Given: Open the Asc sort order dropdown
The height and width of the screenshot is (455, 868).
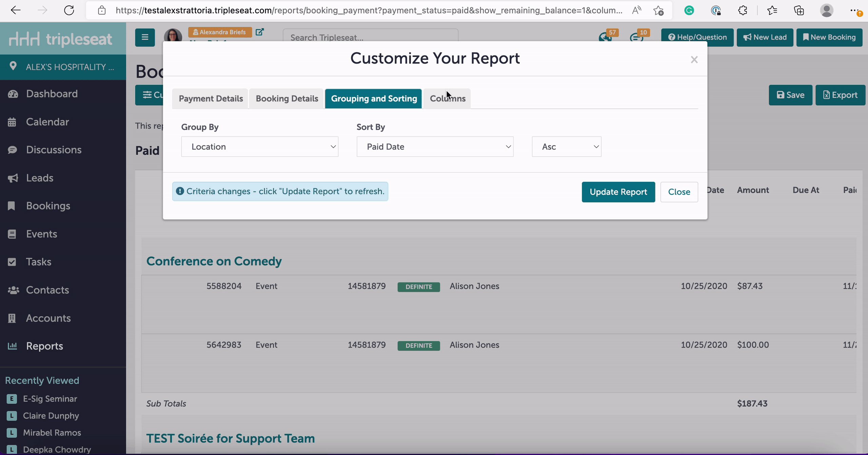Looking at the screenshot, I should point(567,146).
